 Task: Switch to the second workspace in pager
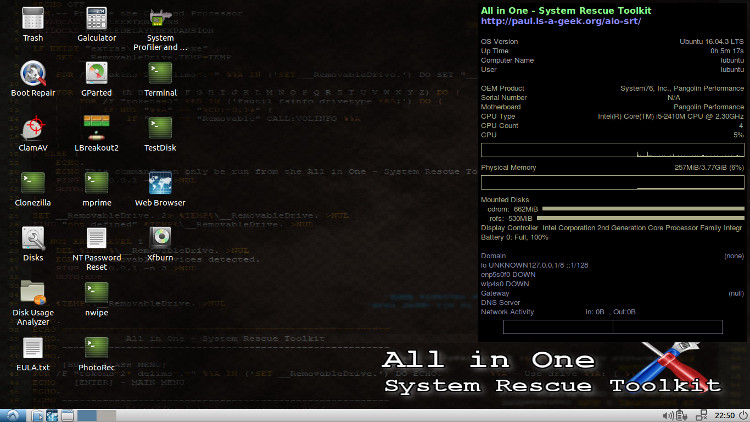coord(106,415)
